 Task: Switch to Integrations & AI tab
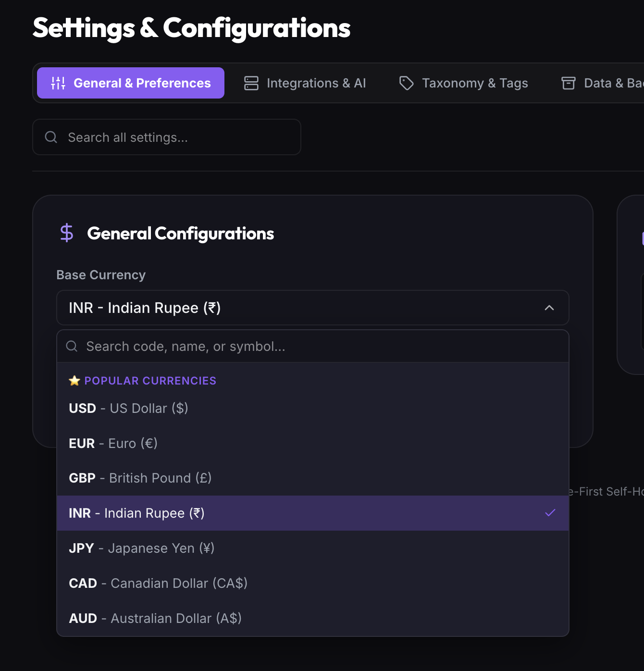305,83
